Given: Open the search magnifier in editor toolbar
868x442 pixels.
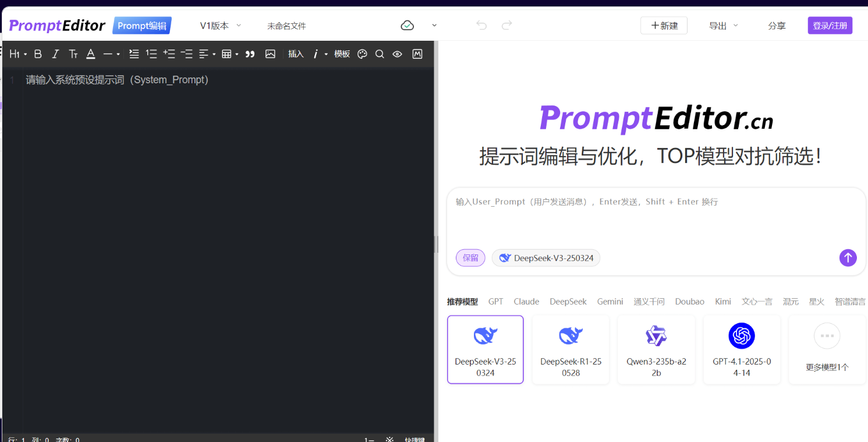Looking at the screenshot, I should [380, 54].
